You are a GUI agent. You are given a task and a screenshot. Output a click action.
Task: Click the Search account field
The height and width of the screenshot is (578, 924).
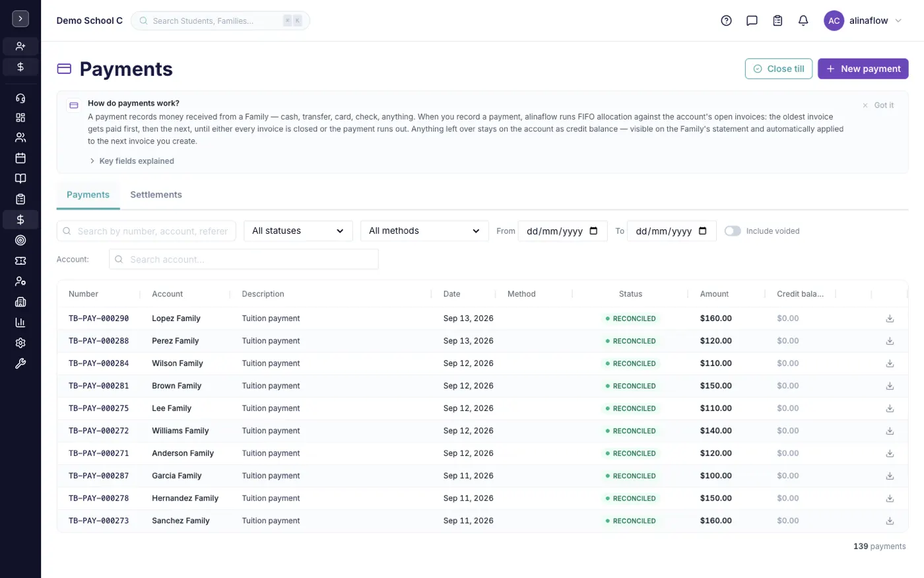[x=244, y=259]
